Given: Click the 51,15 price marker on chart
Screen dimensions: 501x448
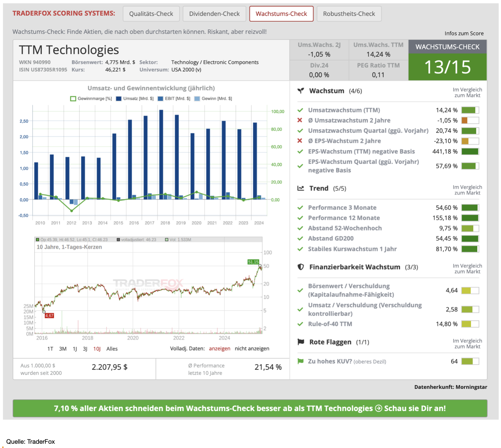Looking at the screenshot, I should 253,262.
